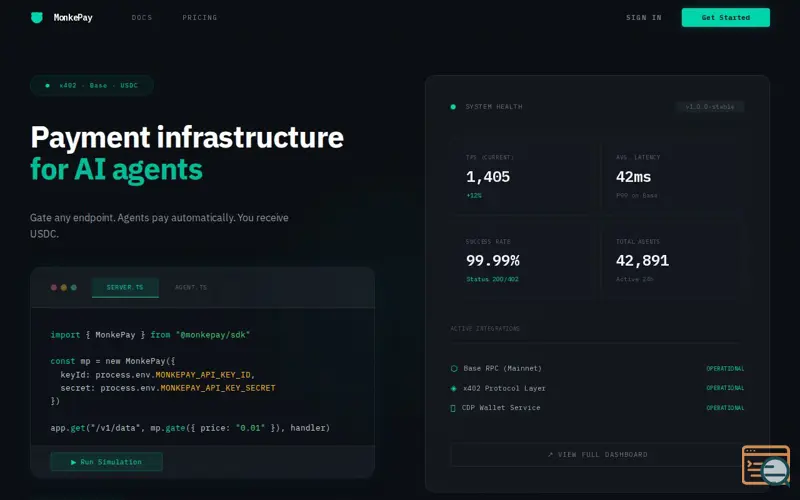Click the yellow window dot in code panel

point(64,287)
